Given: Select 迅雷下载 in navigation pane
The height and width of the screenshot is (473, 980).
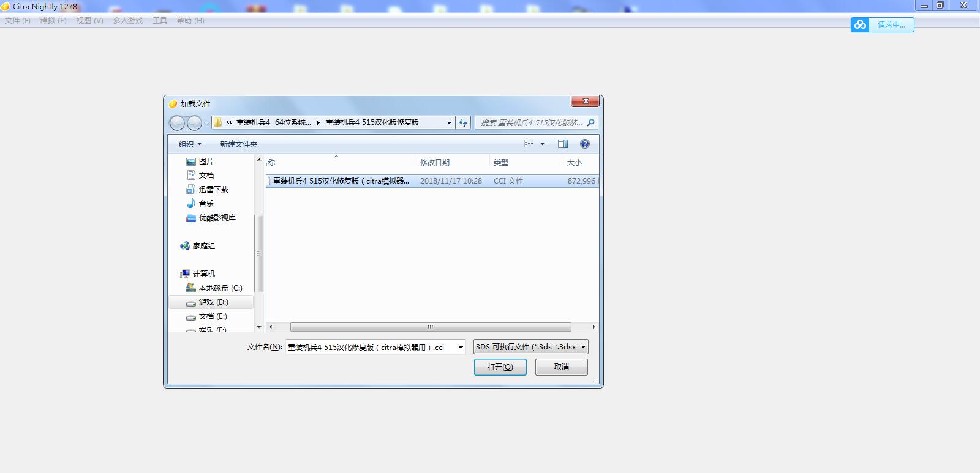Looking at the screenshot, I should pos(214,190).
